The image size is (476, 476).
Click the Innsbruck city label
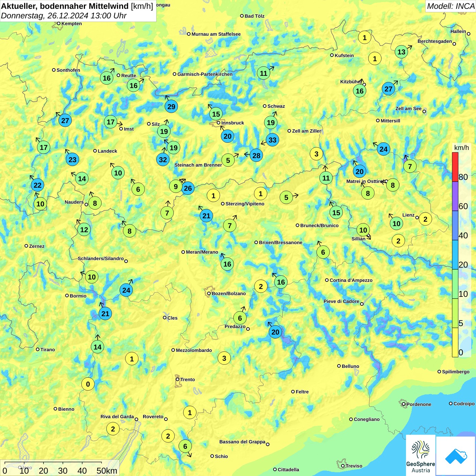pos(233,123)
